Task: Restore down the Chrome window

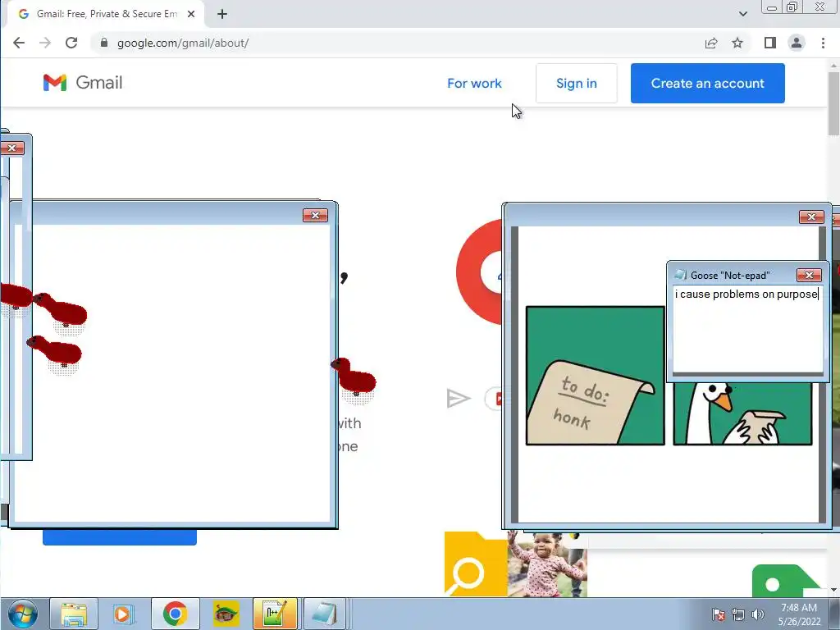Action: click(x=792, y=7)
